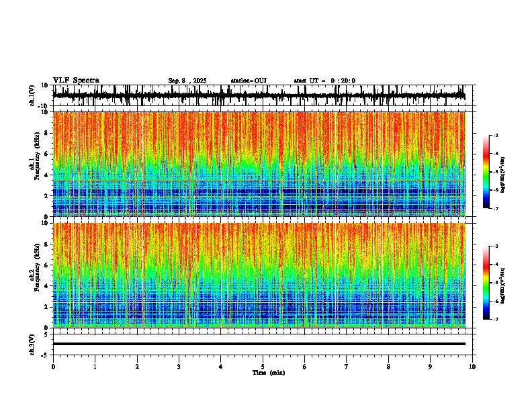Image resolution: width=532 pixels, height=411 pixels.
Task: Click the ch.2 spectrogram panel
Action: pos(259,275)
